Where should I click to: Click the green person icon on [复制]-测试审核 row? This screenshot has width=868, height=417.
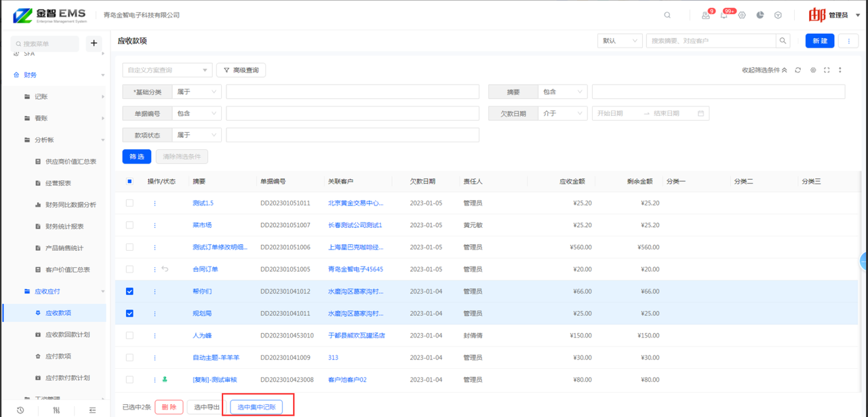(165, 380)
